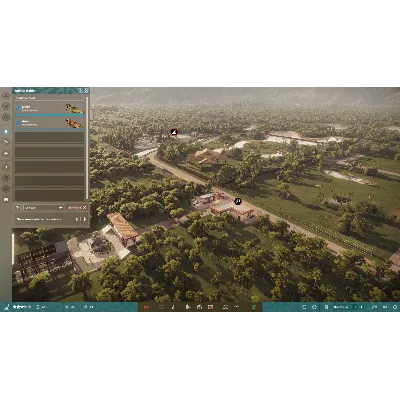Viewport: 400px width, 400px height.
Task: Open settings with the bottom right gear icon
Action: [395, 307]
